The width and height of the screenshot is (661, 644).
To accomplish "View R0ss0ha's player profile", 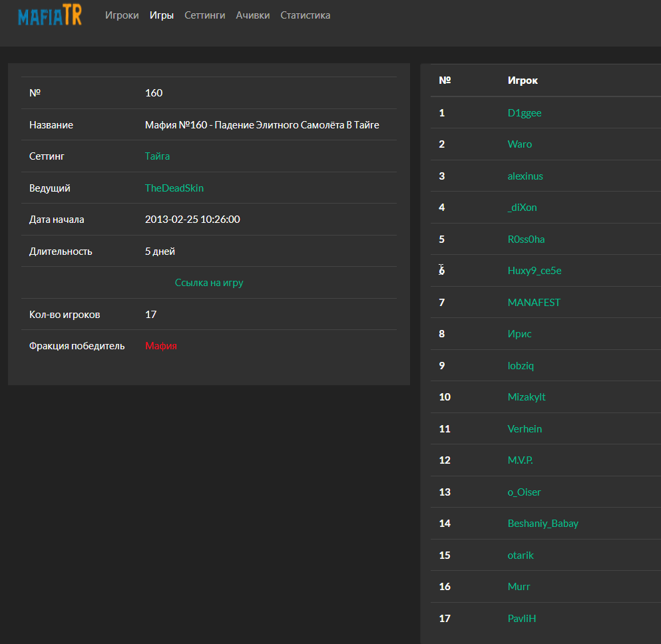I will click(526, 240).
